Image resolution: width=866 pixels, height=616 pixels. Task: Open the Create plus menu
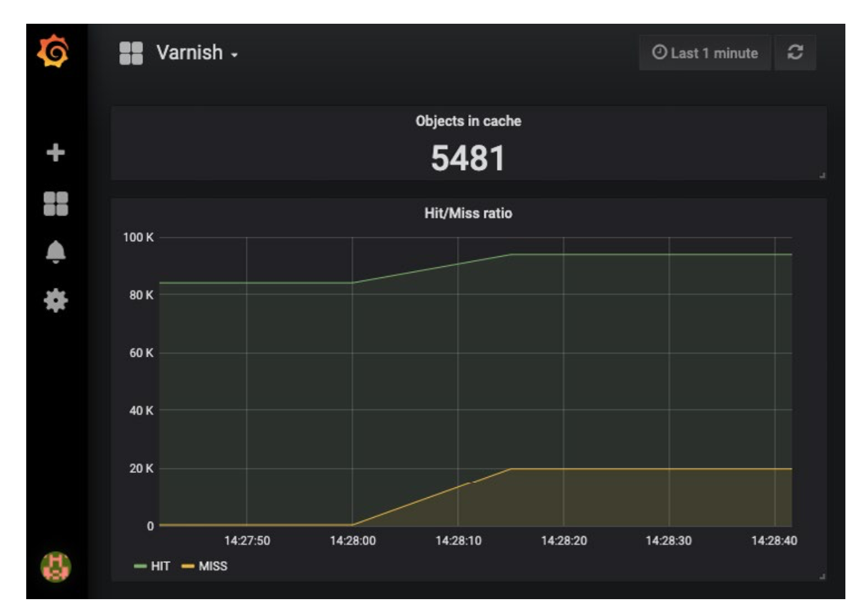tap(56, 152)
